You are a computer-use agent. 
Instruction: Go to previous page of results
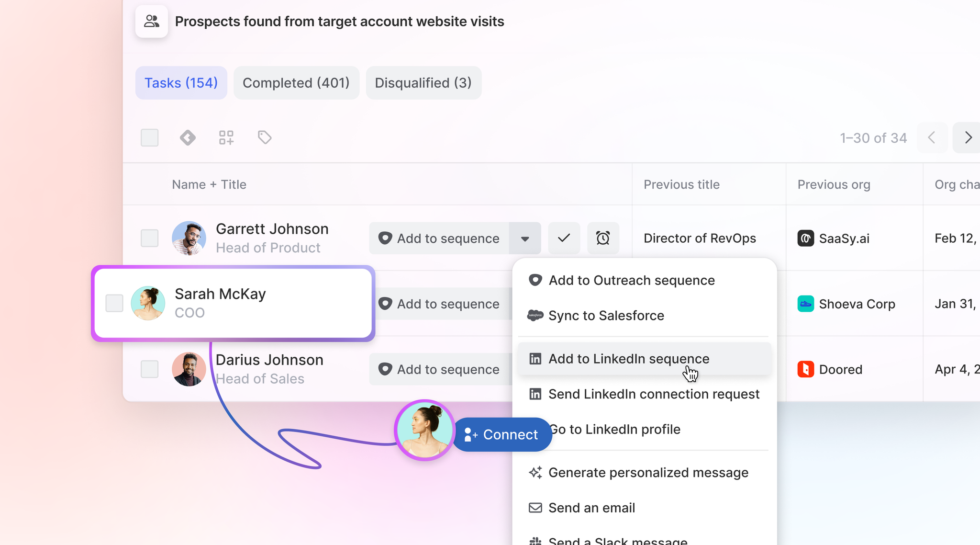coord(932,138)
